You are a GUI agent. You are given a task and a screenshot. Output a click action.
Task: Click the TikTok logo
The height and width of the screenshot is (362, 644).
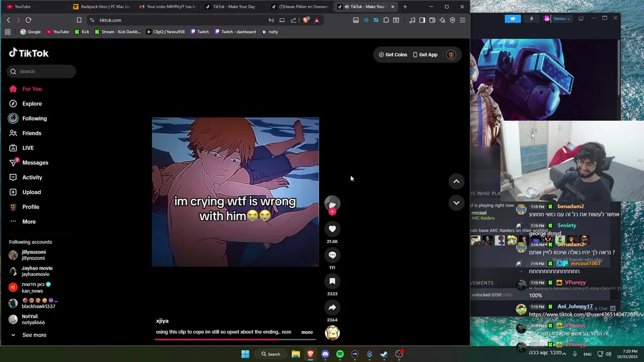29,53
